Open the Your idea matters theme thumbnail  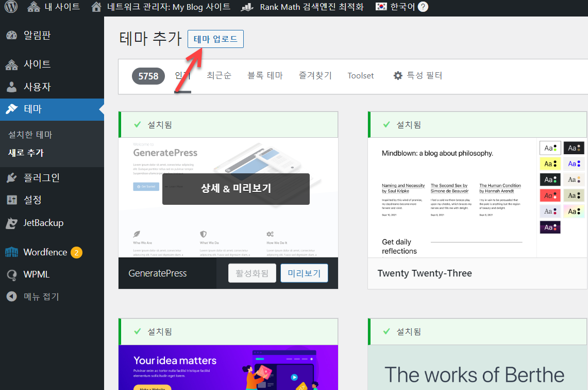tap(228, 367)
